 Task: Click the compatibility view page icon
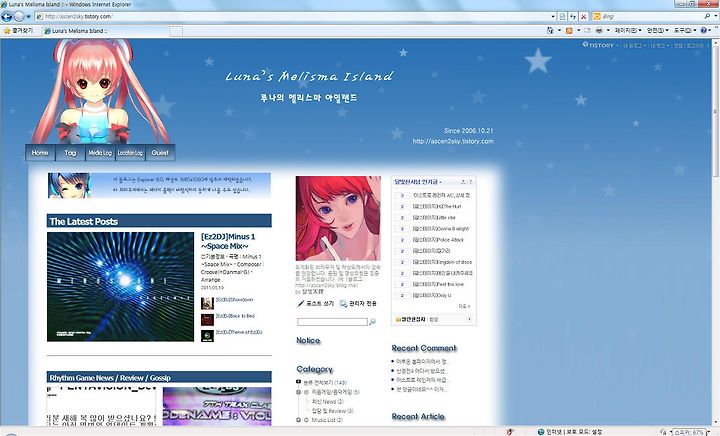tap(562, 17)
